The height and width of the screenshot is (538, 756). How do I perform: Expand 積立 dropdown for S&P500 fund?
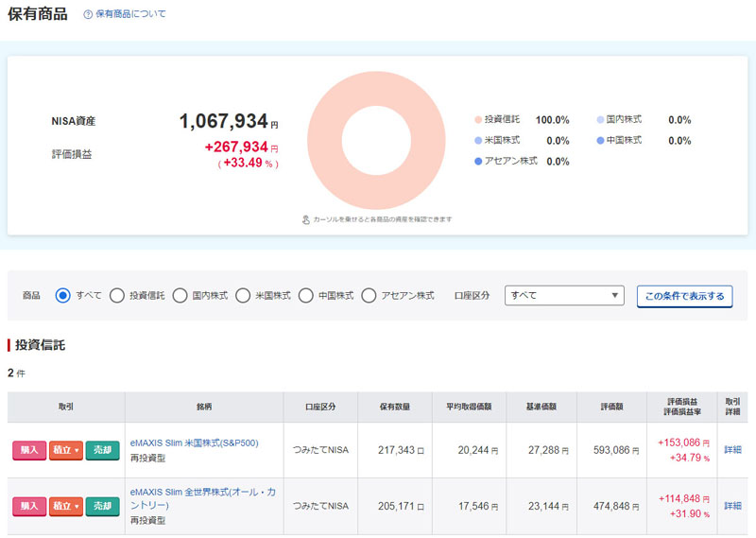click(x=66, y=450)
